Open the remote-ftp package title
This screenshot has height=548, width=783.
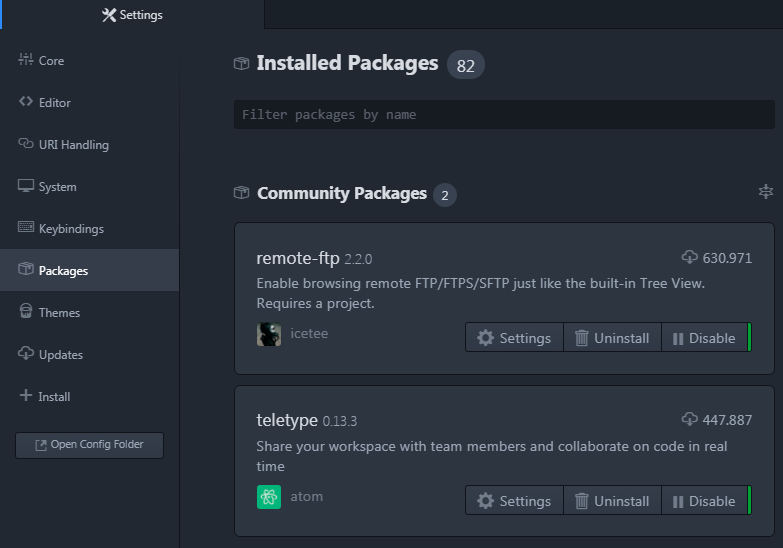click(298, 258)
